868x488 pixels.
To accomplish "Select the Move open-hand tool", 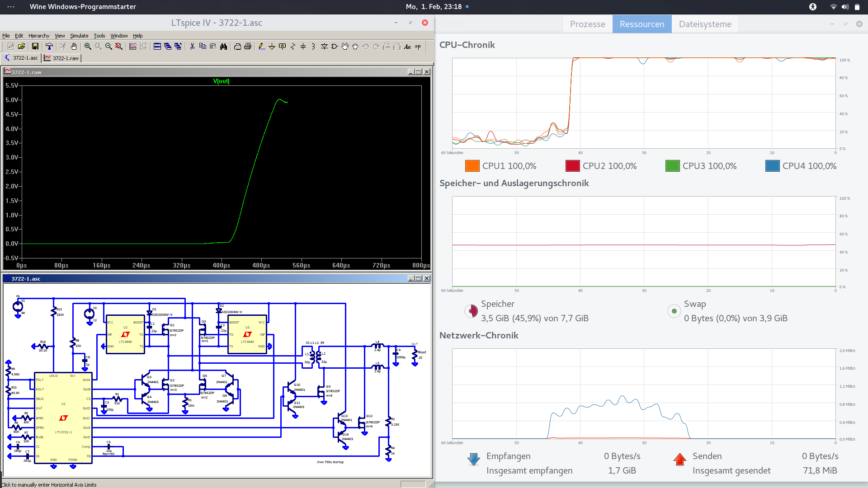I will [x=345, y=47].
